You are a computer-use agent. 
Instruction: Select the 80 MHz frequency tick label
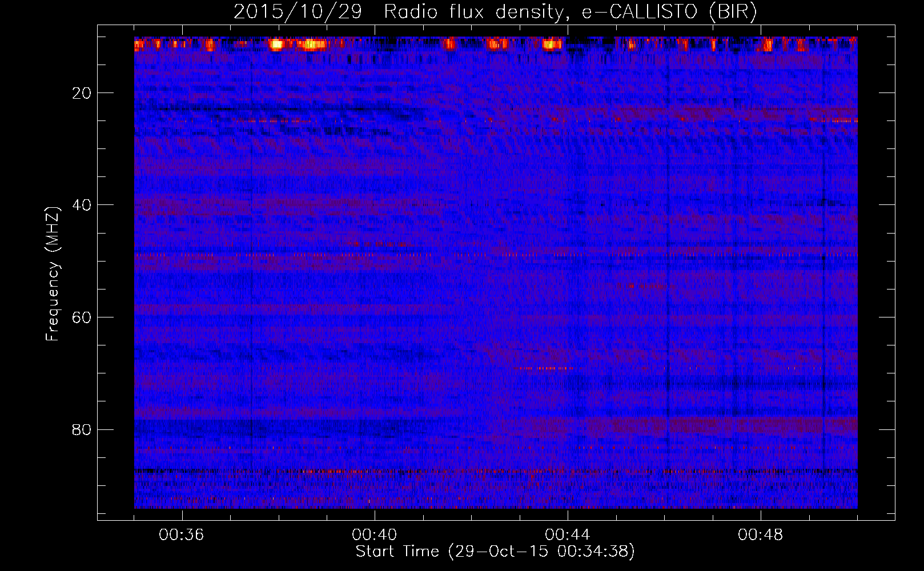click(82, 429)
